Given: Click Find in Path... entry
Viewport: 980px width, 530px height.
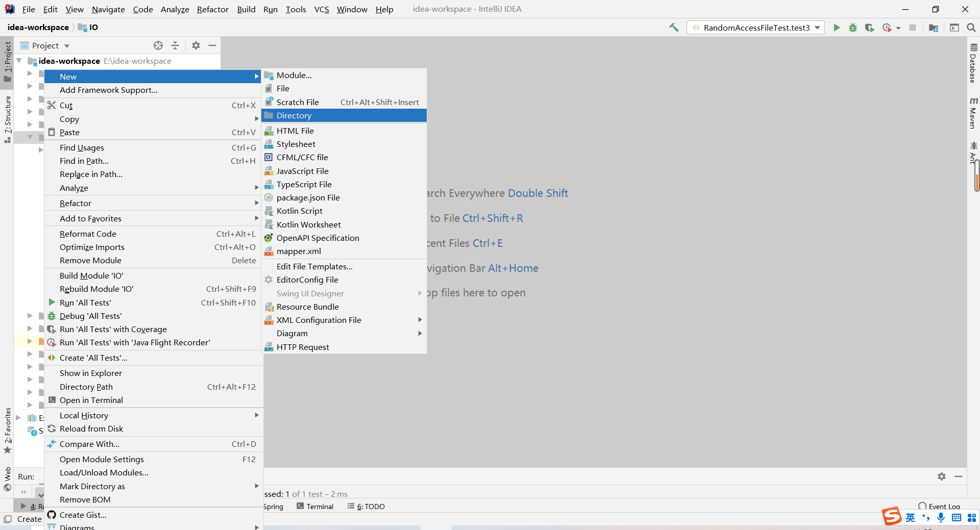Looking at the screenshot, I should click(x=154, y=161).
